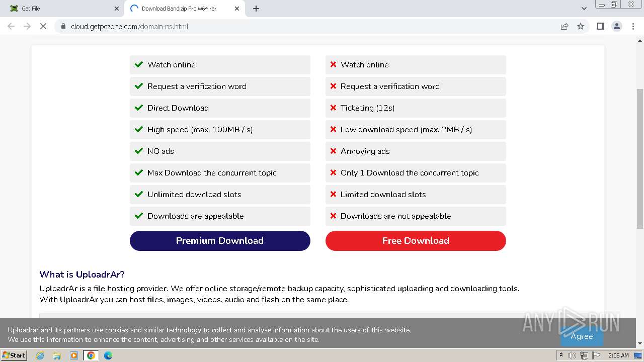Select 'Downloads are not appealable' row
Image resolution: width=644 pixels, height=362 pixels.
click(x=416, y=216)
